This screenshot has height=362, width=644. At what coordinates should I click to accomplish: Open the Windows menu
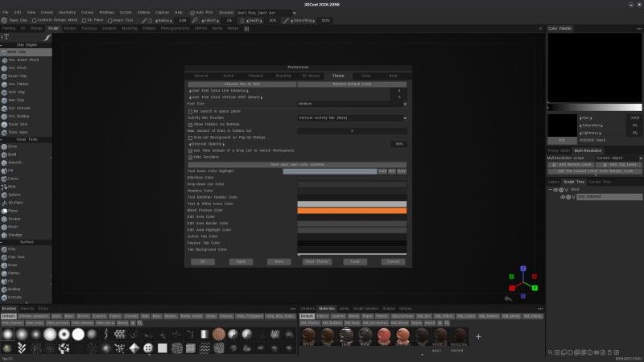[106, 13]
